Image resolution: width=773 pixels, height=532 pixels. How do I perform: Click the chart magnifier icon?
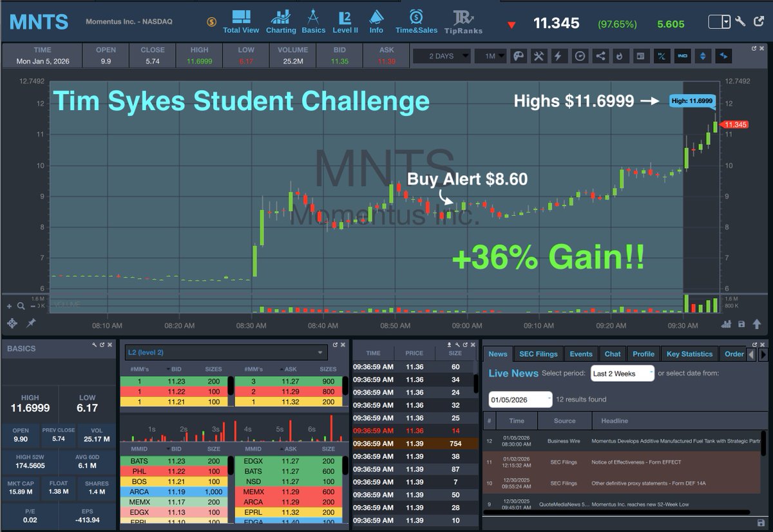pyautogui.click(x=21, y=307)
